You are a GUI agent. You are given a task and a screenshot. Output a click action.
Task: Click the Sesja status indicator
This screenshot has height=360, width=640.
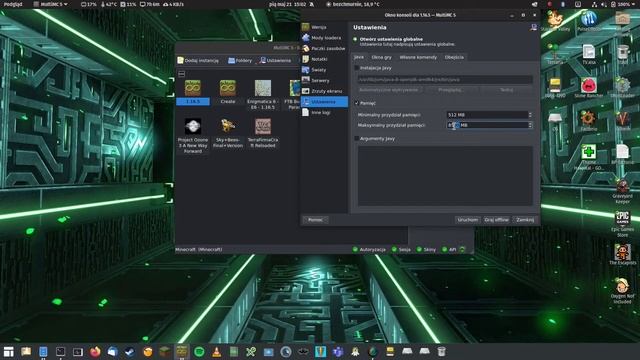[401, 249]
